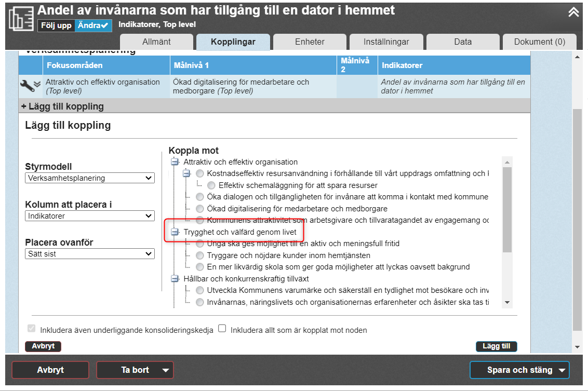Select radio for Unga ska ges möjlighet
This screenshot has width=588, height=391.
tap(200, 244)
